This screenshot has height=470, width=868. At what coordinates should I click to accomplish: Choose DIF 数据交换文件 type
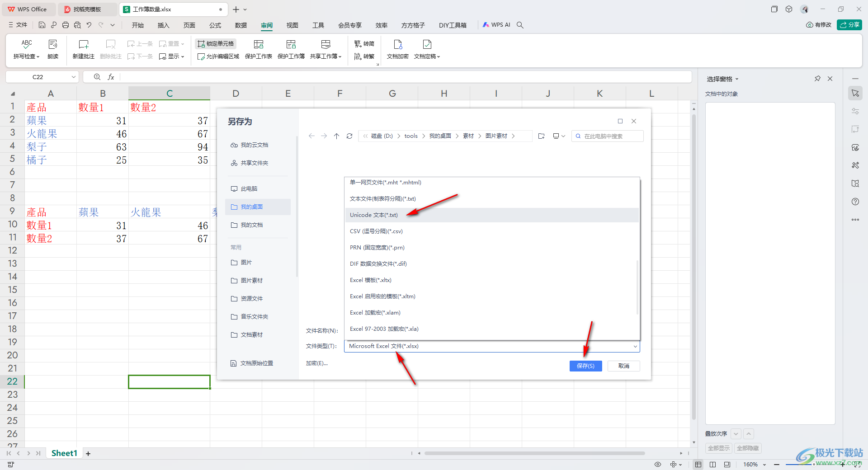click(492, 264)
